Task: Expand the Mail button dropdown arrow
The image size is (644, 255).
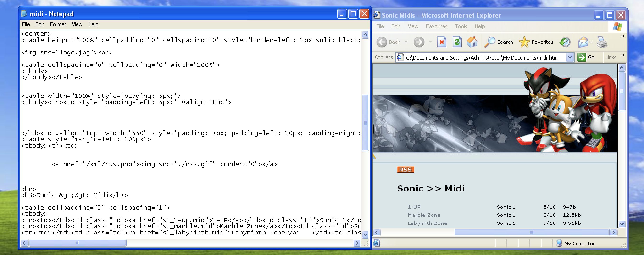Action: [x=591, y=42]
